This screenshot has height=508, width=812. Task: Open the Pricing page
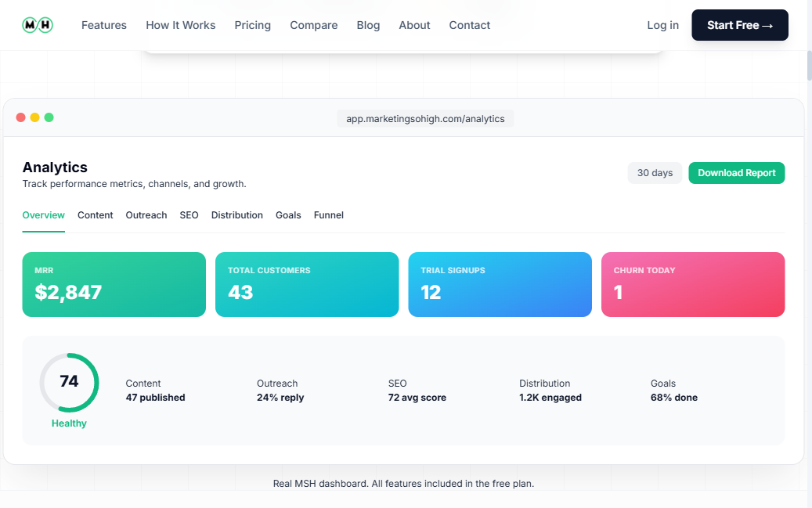(x=252, y=24)
